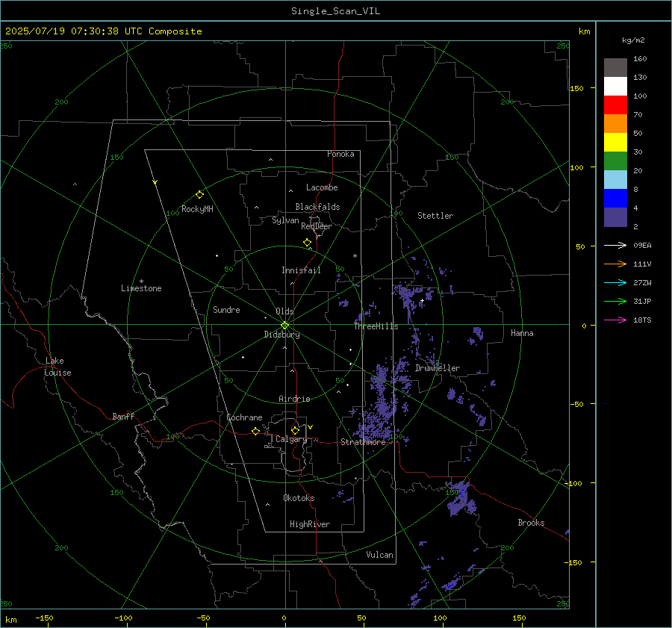Click the yellow diamond marker at RockyMH
The width and height of the screenshot is (672, 628).
pyautogui.click(x=199, y=195)
